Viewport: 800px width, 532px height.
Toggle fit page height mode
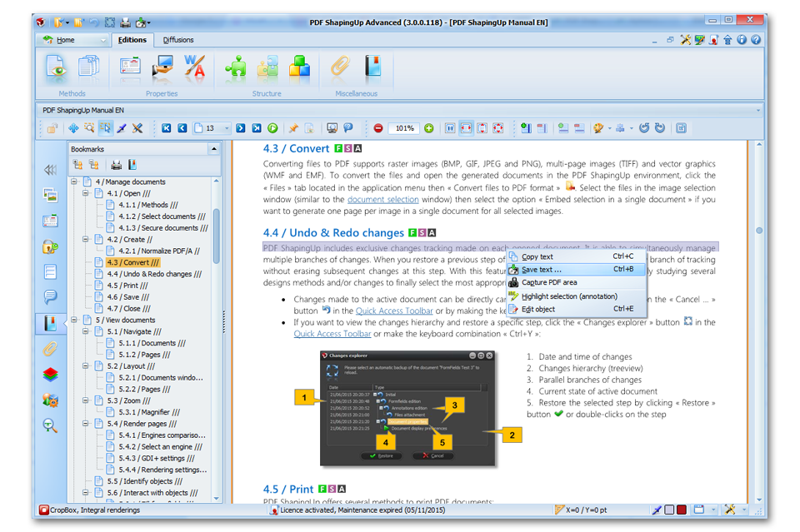coord(482,128)
